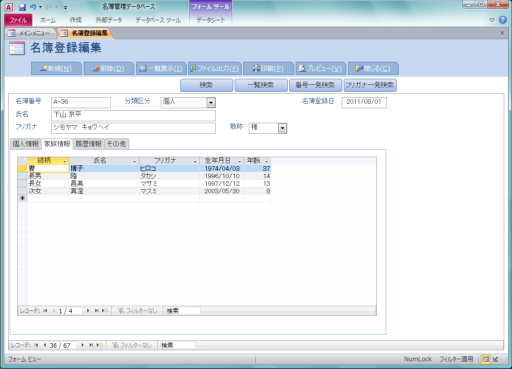512x369 pixels.
Task: Open the 分類区分 combo box dropdown
Action: pos(211,102)
